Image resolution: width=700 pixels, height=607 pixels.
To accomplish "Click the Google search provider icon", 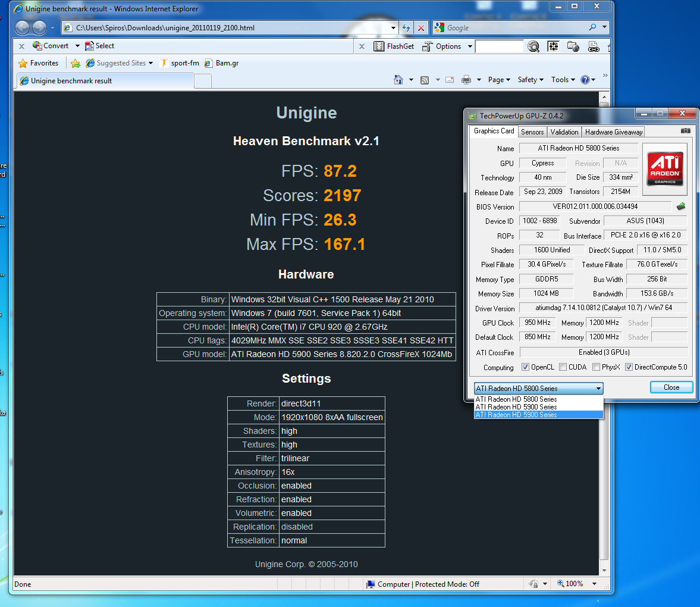I will [x=440, y=28].
